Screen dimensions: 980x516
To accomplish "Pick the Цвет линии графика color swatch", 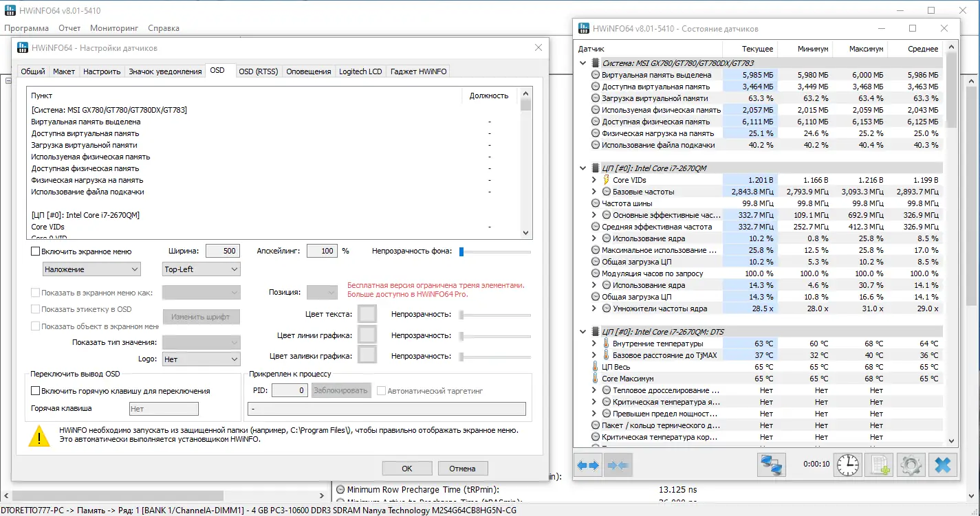I will point(367,335).
